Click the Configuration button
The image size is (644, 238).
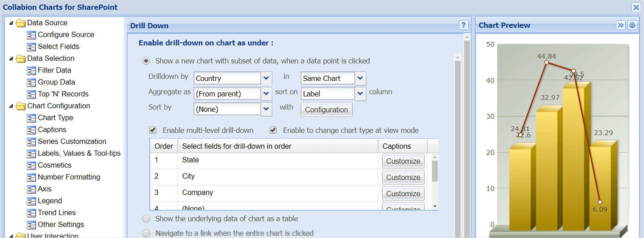(x=326, y=110)
